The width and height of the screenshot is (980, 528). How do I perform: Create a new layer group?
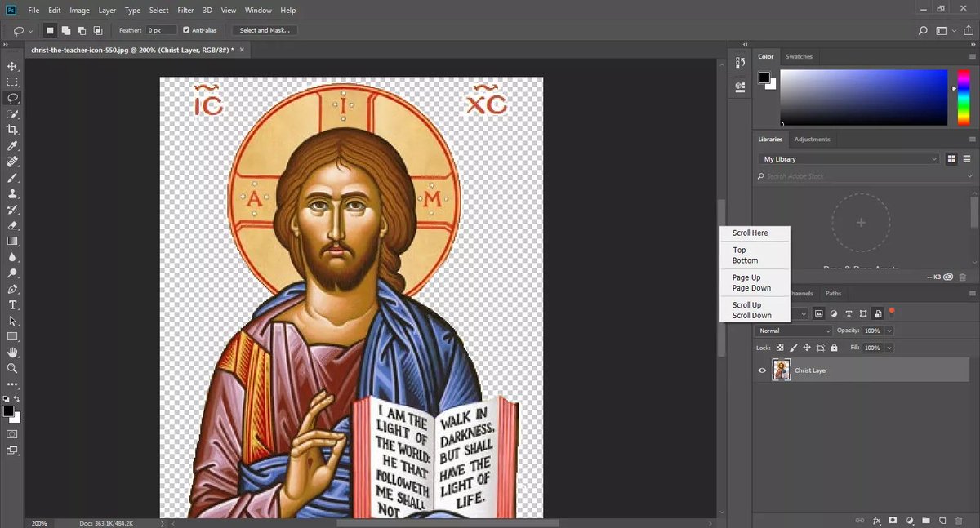[x=925, y=520]
